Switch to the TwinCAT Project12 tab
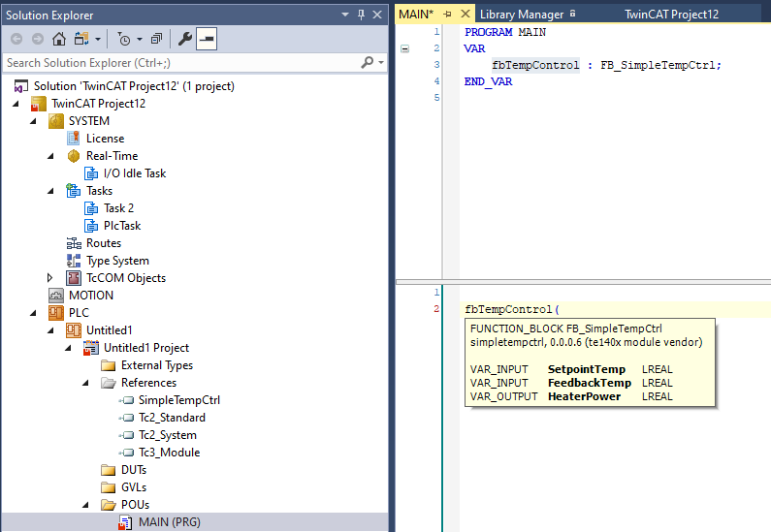The height and width of the screenshot is (532, 771). [x=671, y=15]
